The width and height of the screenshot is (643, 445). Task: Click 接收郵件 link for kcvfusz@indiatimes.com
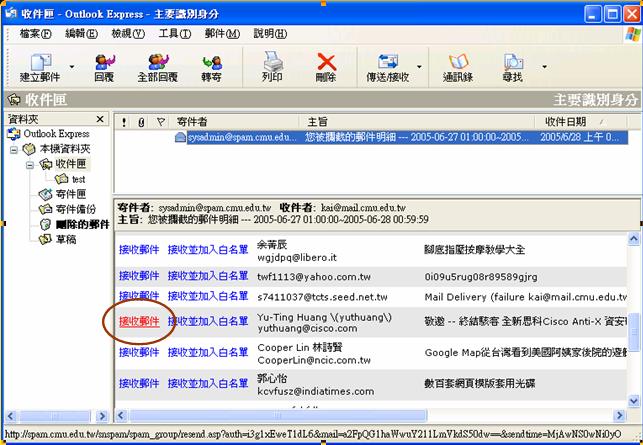tap(139, 383)
